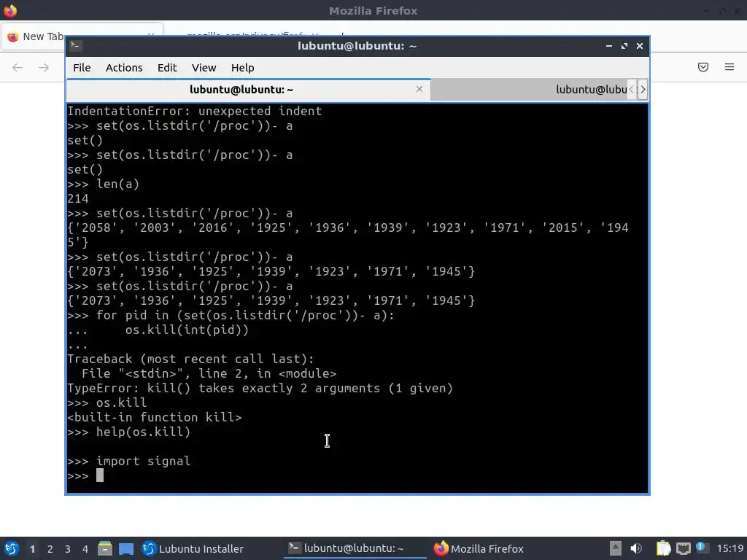The height and width of the screenshot is (560, 747).
Task: Click the clock showing 15:19
Action: click(729, 548)
